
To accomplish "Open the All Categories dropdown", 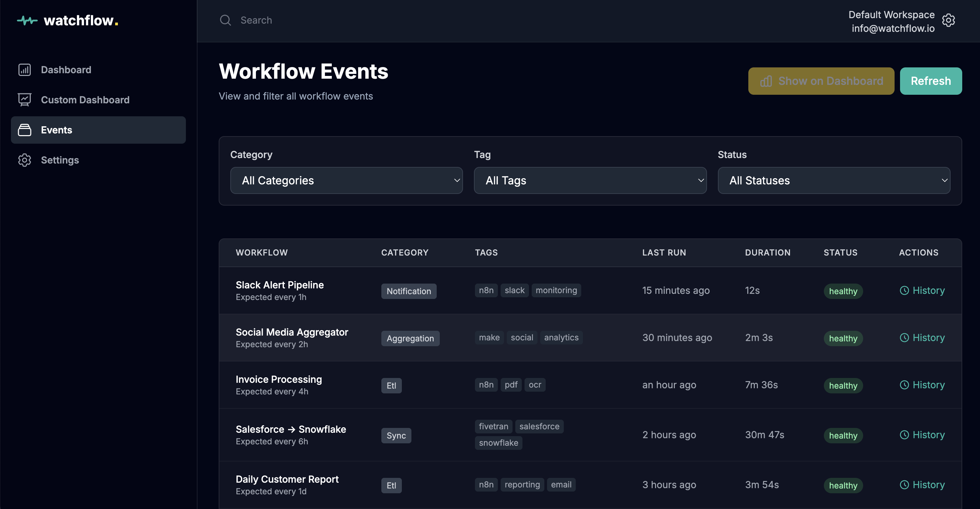I will pyautogui.click(x=346, y=181).
